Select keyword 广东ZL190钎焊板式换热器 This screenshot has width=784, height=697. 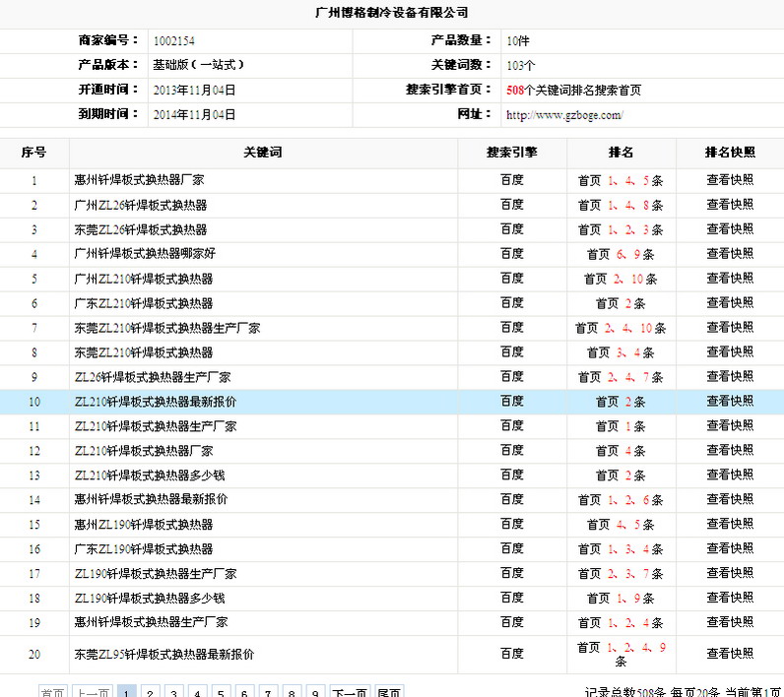pyautogui.click(x=144, y=548)
